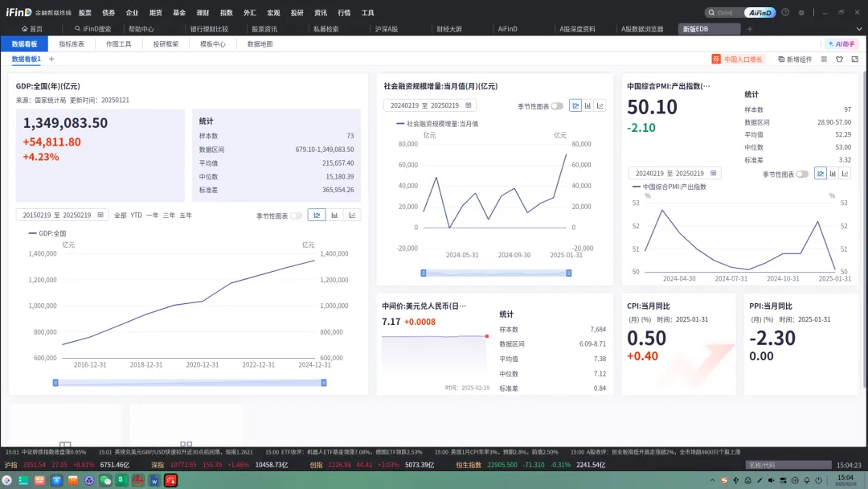The width and height of the screenshot is (868, 489).
Task: Turn on 季节性图表 for PMI panel
Action: click(x=802, y=175)
